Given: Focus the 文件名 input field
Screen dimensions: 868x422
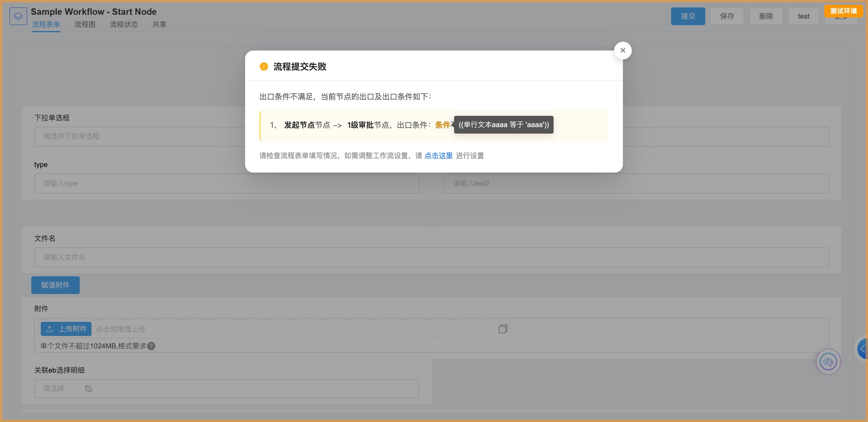Looking at the screenshot, I should [x=431, y=257].
